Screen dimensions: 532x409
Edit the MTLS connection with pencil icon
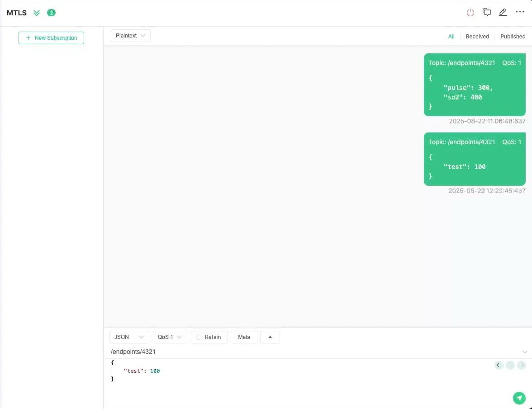(x=503, y=12)
